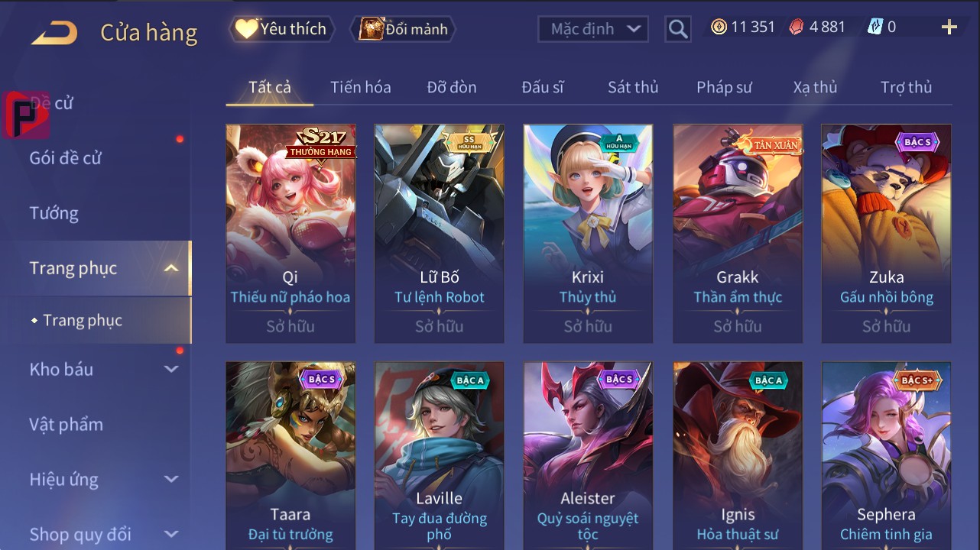Tap the blue voucher currency icon

coord(875,27)
